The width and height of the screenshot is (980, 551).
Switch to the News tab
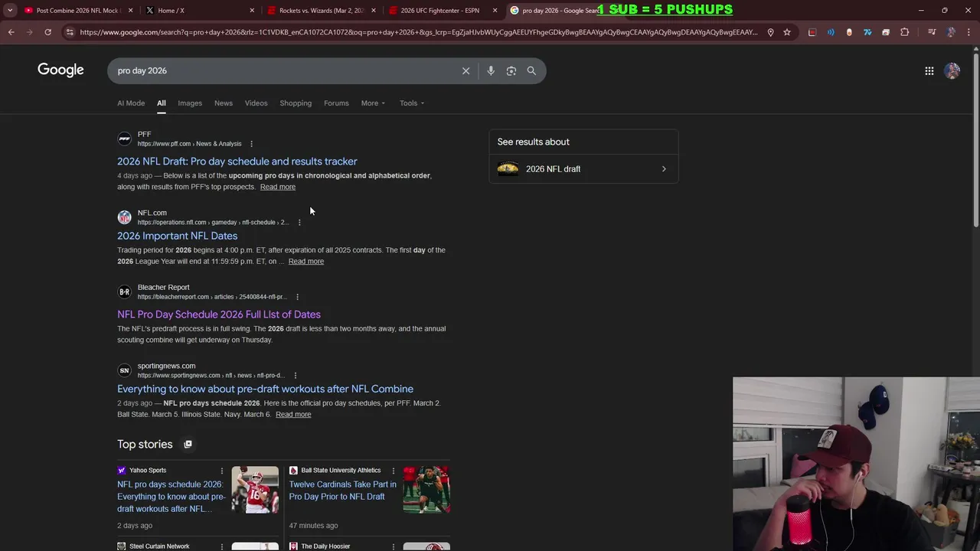click(x=224, y=103)
